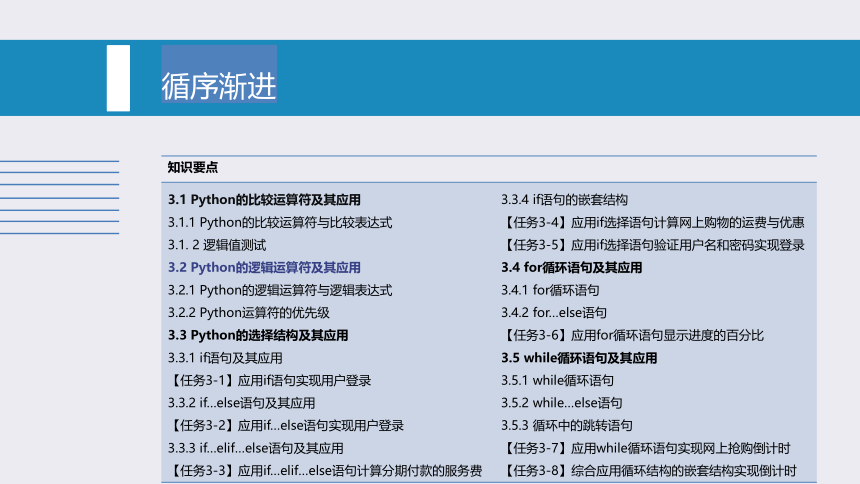Click highlighted heading 3.2 Python的逻辑运算符及其应用
Viewport: 860px width, 484px height.
coord(264,267)
